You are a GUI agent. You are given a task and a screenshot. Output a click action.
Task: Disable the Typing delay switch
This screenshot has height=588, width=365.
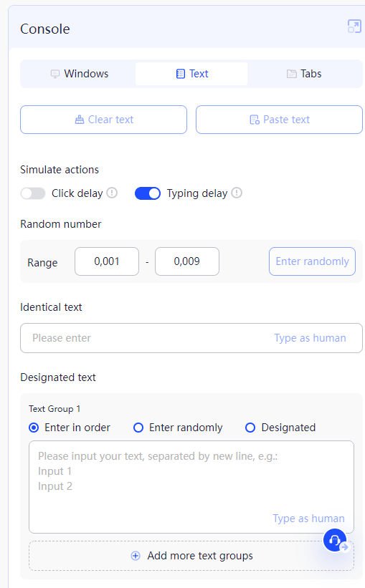(x=148, y=193)
